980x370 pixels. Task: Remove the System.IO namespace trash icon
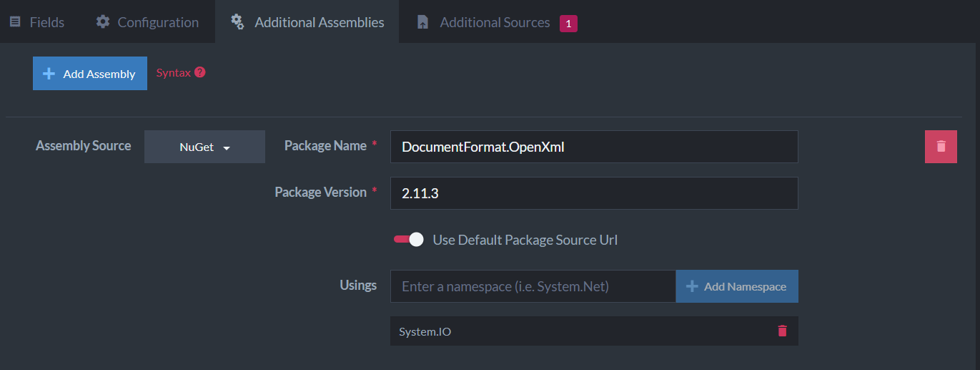[782, 331]
